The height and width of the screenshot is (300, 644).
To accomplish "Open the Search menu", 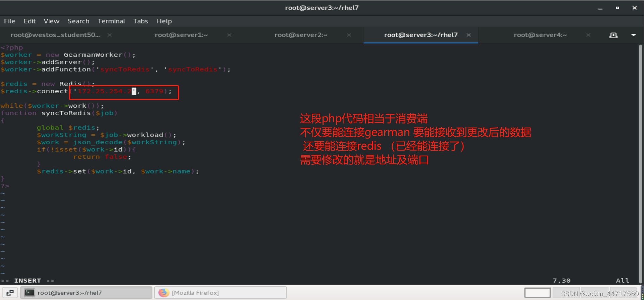I will (78, 21).
